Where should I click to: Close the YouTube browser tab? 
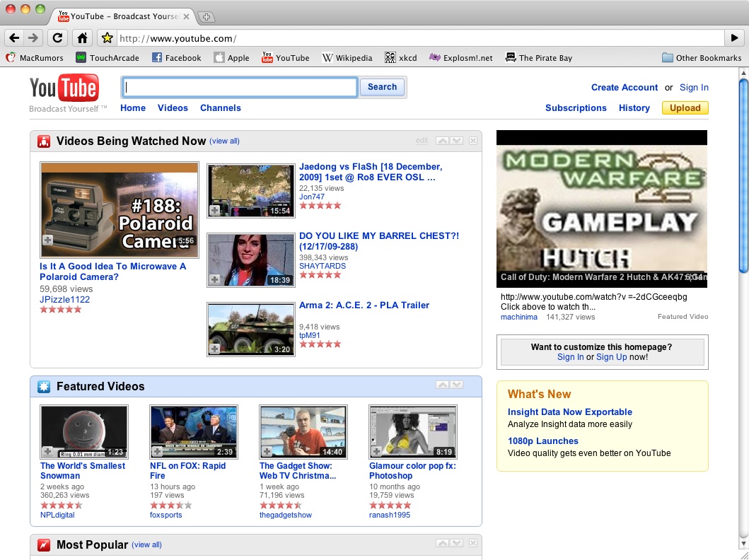(186, 17)
